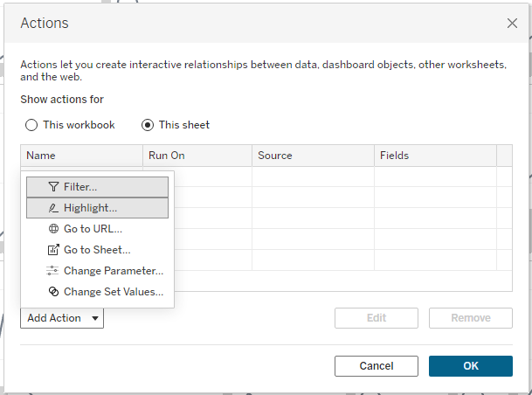Confirm with the OK button
Viewport: 532px width, 395px height.
[471, 366]
